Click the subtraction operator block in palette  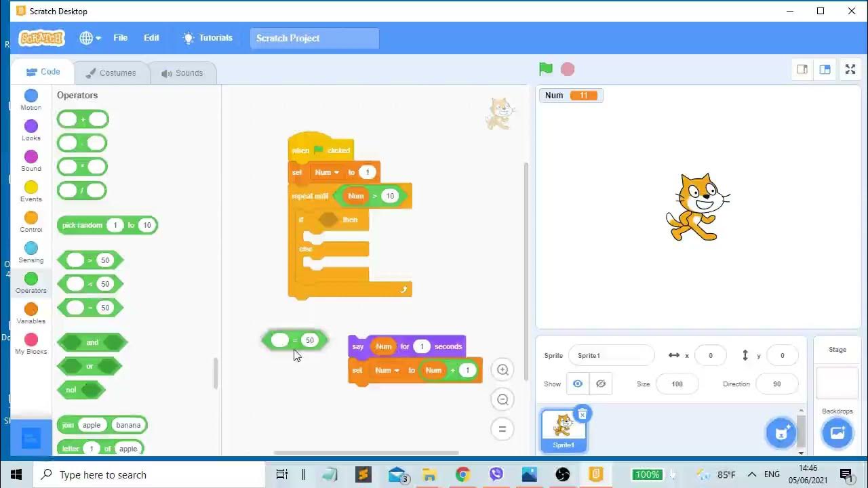point(82,143)
